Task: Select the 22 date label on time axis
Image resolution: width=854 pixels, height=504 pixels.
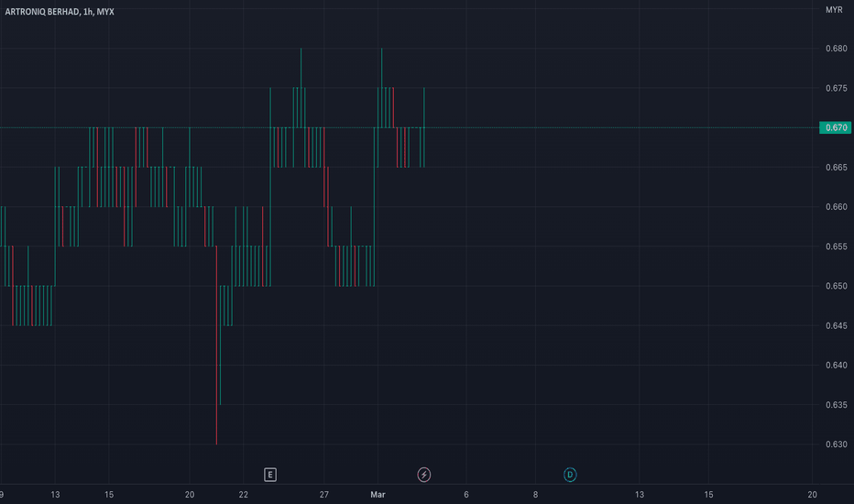Action: (x=243, y=495)
